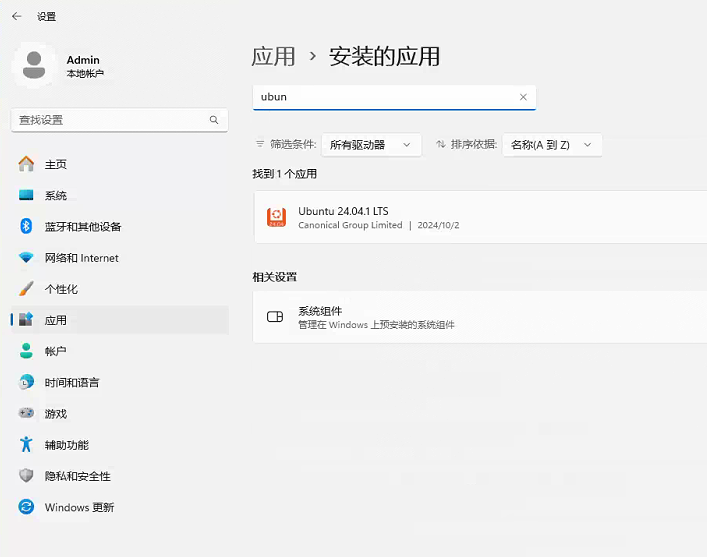707x557 pixels.
Task: Select the Bluetooth icon for 蓝牙和其他设备
Action: 26,226
